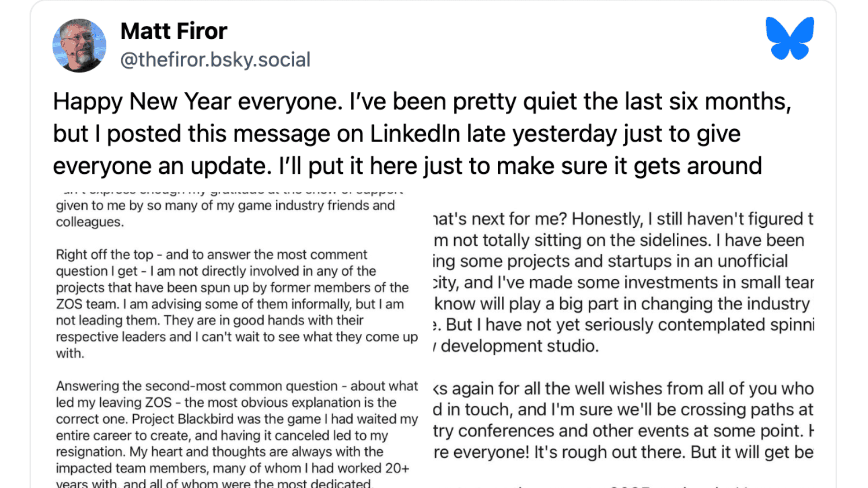Viewport: 868px width, 488px height.
Task: Open the left LinkedIn screenshot attachment
Action: (x=237, y=339)
